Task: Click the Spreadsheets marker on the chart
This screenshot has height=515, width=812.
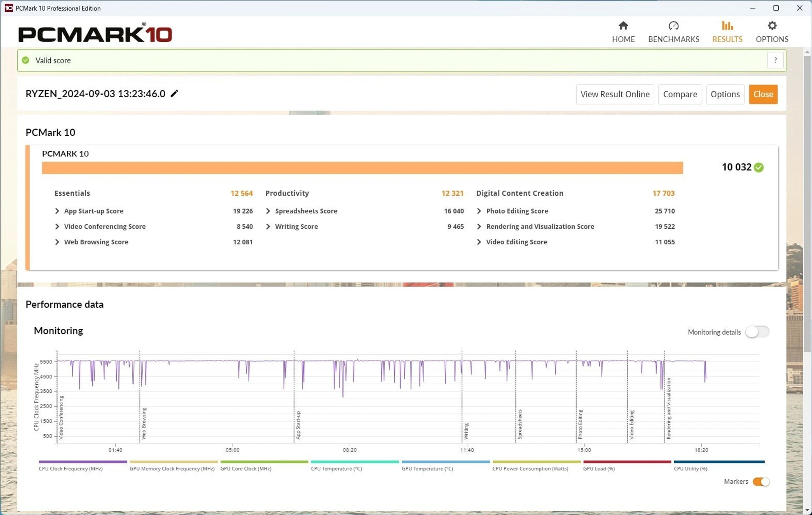Action: click(520, 424)
